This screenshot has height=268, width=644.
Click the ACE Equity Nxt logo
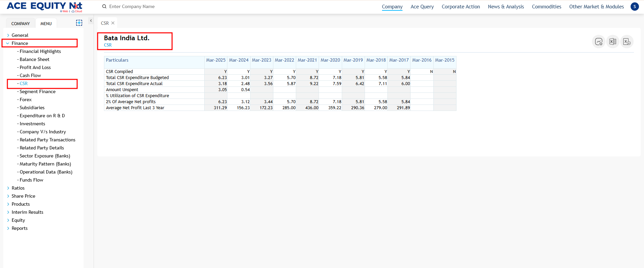[44, 7]
